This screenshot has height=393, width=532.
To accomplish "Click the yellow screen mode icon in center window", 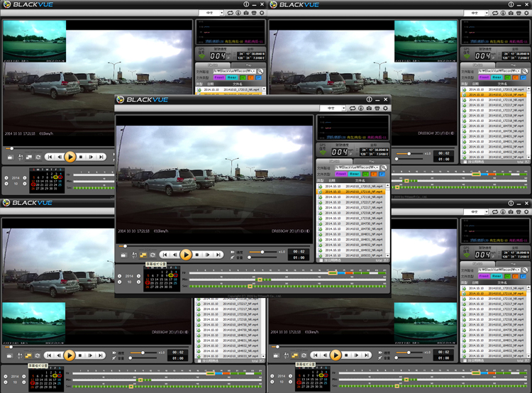I will point(142,254).
